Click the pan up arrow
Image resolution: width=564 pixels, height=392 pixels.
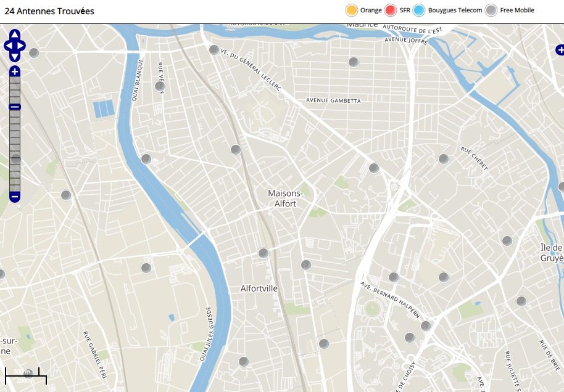[x=15, y=34]
